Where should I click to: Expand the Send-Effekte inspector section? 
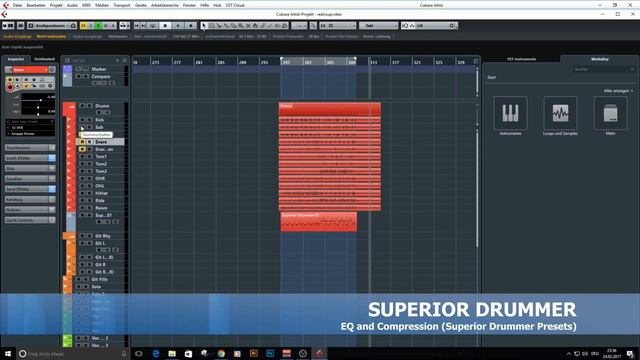coord(30,189)
